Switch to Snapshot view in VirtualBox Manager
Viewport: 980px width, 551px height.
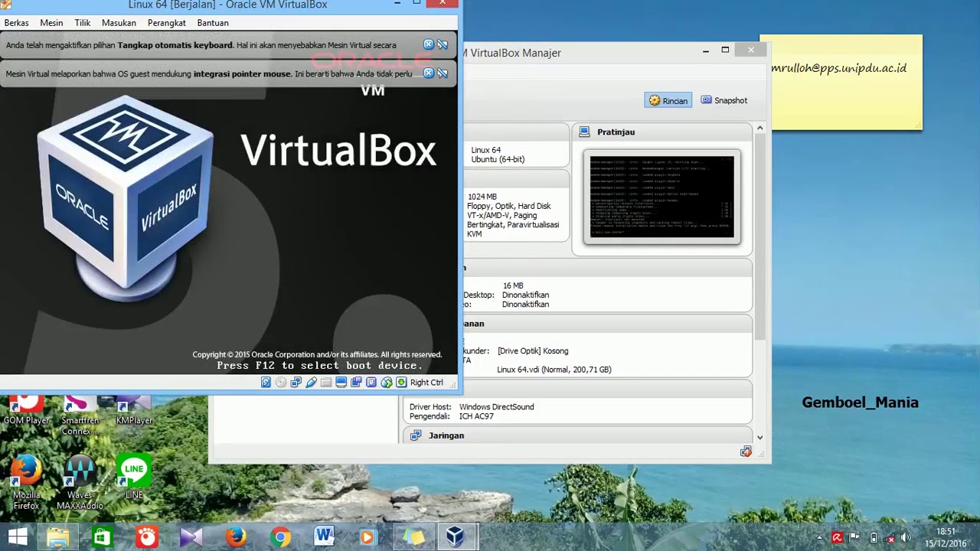tap(724, 100)
